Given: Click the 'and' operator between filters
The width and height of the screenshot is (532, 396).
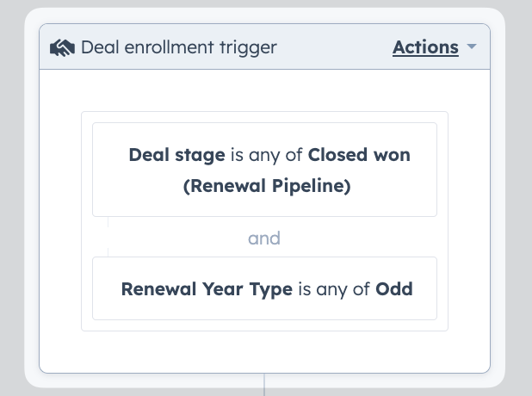Looking at the screenshot, I should tap(264, 238).
